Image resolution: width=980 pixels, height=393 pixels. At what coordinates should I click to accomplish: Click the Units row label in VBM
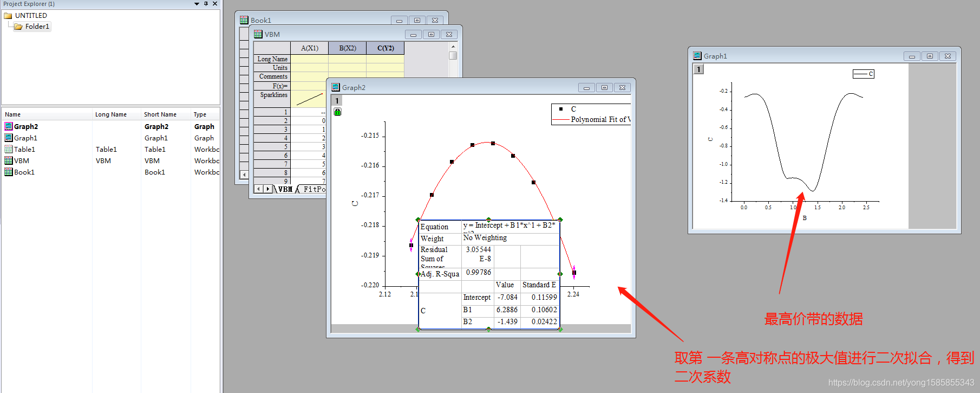272,68
